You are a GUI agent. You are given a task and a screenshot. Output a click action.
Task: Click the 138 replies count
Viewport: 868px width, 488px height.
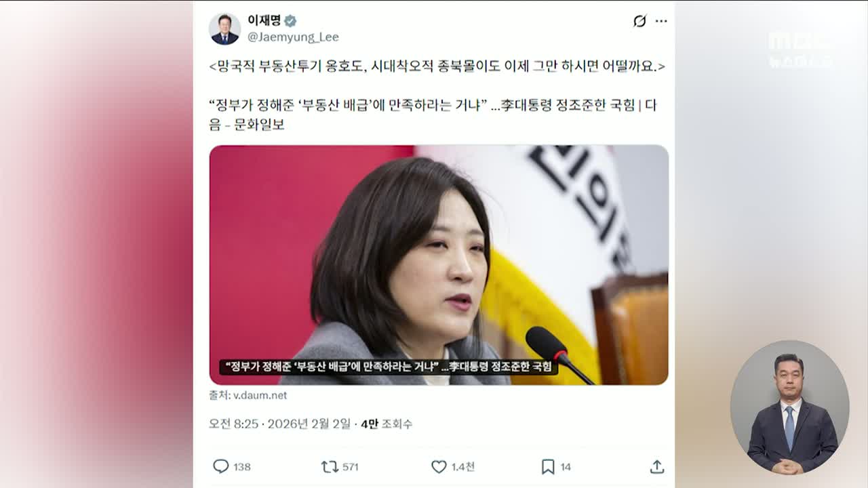(242, 467)
